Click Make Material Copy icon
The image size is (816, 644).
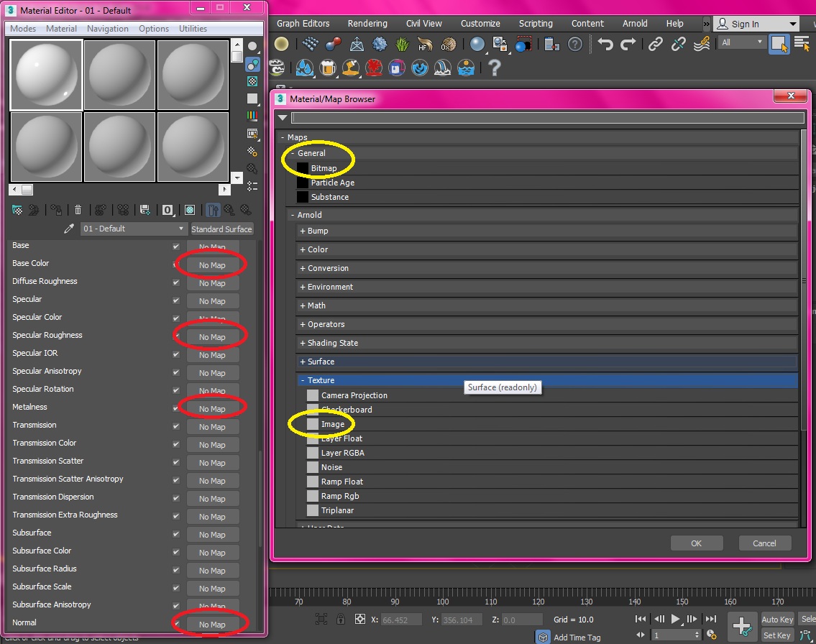click(x=101, y=210)
